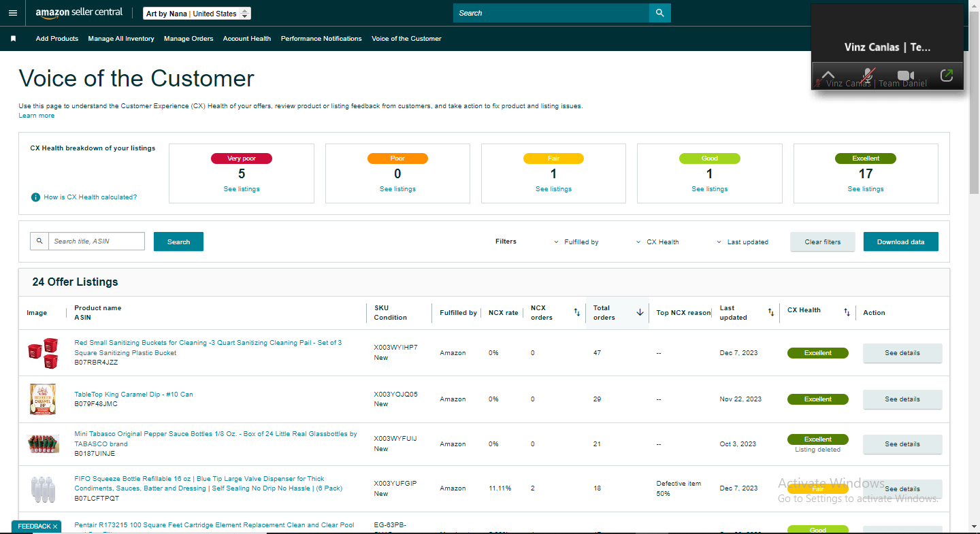See details for Red Sanitizing Buckets
This screenshot has width=980, height=534.
(x=902, y=353)
